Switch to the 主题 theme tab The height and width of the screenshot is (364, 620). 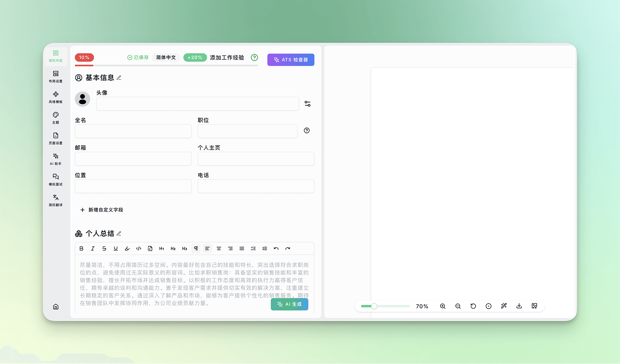[x=56, y=118]
